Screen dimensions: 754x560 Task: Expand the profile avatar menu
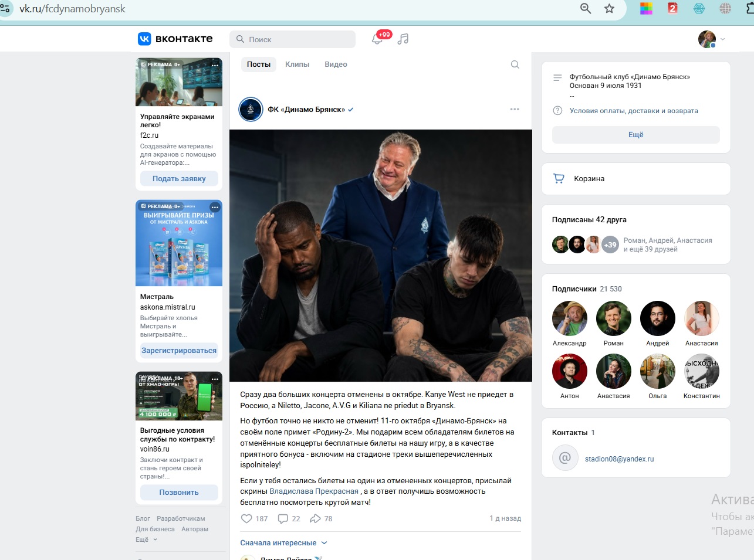(x=712, y=39)
